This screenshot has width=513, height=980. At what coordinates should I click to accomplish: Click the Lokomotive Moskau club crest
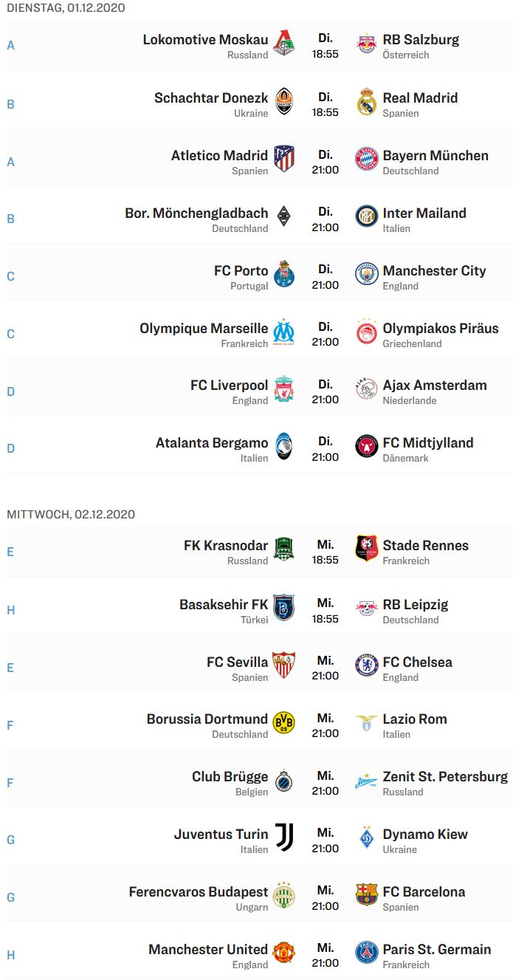(x=284, y=44)
